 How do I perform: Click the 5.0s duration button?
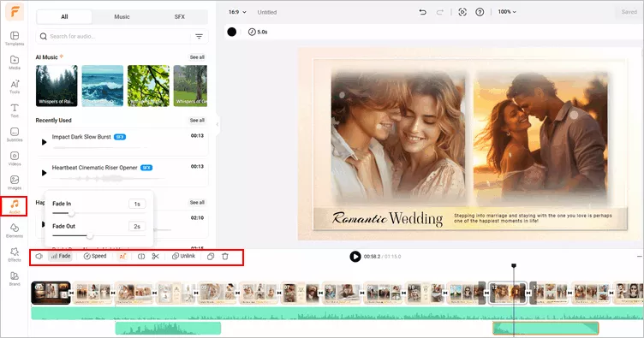pos(258,32)
